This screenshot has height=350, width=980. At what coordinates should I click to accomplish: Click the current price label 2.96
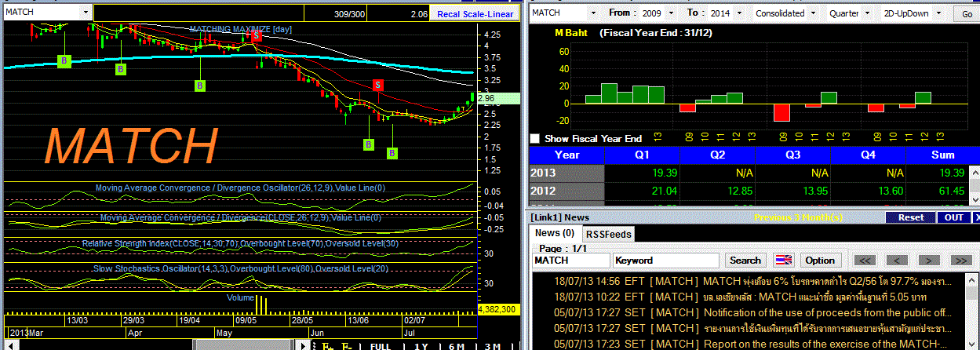(497, 99)
